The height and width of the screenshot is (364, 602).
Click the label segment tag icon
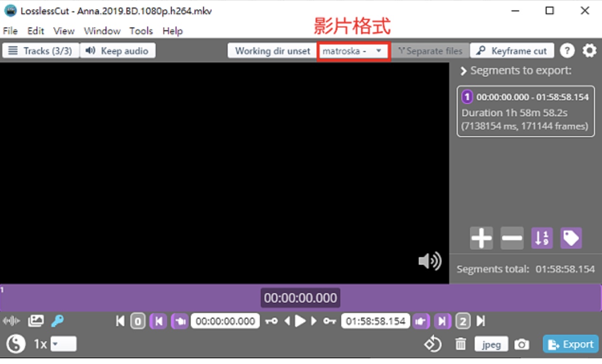[x=571, y=238]
